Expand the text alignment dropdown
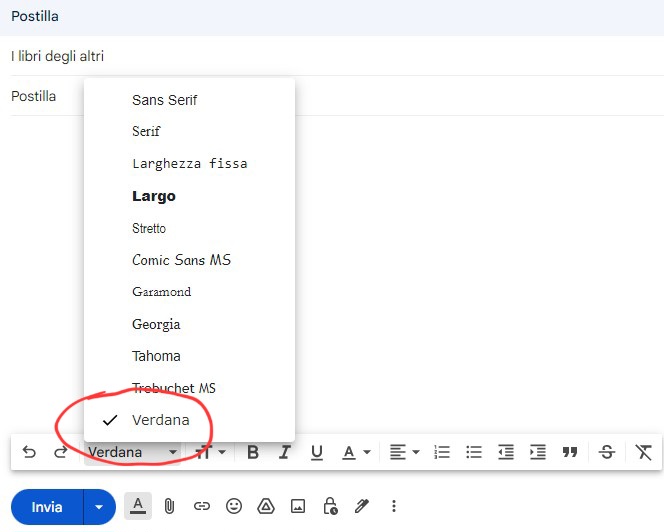Image resolution: width=664 pixels, height=532 pixels. coord(404,453)
